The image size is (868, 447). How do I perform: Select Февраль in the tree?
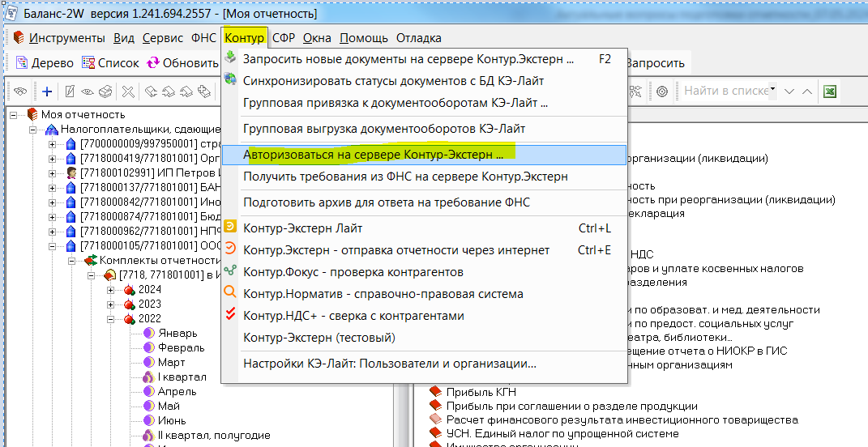point(181,347)
